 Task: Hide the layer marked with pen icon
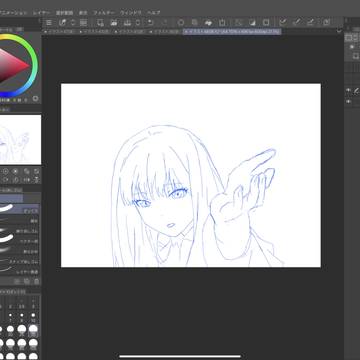[x=348, y=90]
